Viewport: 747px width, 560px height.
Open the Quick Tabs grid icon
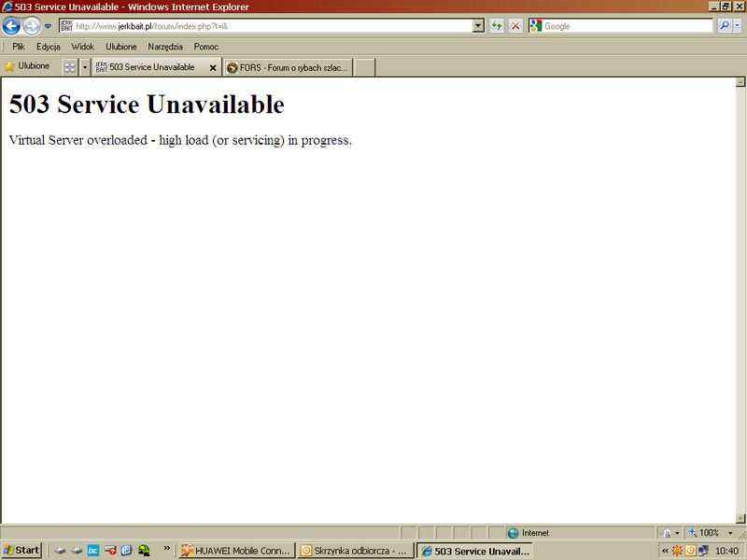click(69, 67)
